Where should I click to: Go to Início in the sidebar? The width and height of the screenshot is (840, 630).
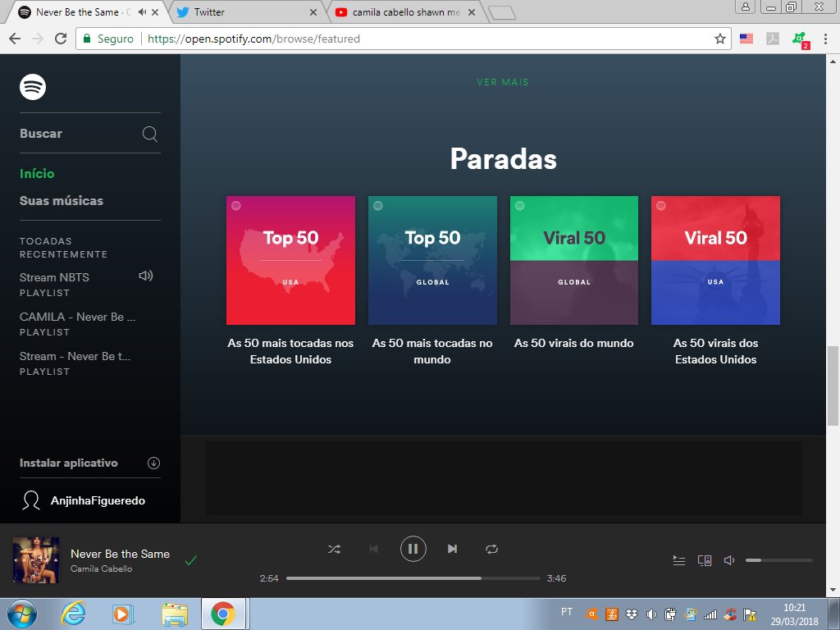pyautogui.click(x=37, y=174)
